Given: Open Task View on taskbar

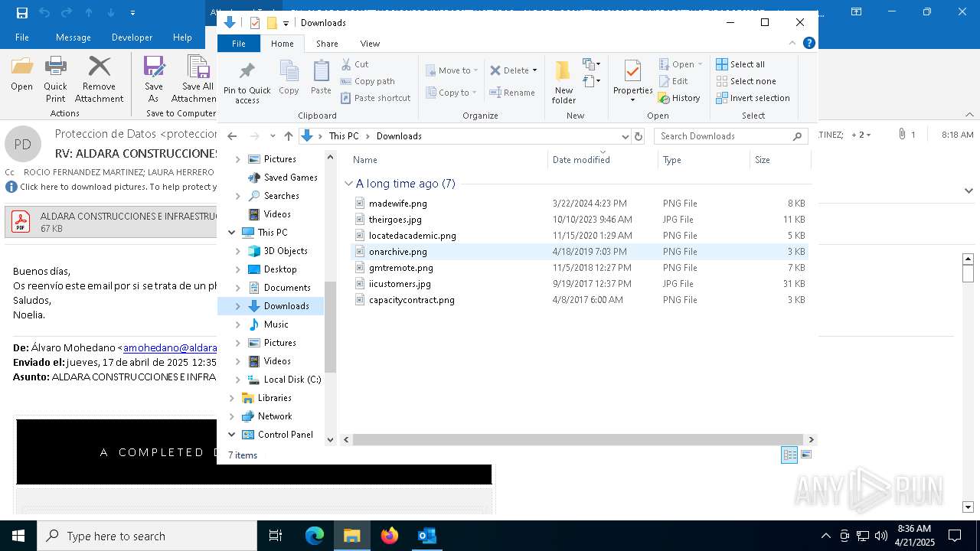Looking at the screenshot, I should pos(276,536).
